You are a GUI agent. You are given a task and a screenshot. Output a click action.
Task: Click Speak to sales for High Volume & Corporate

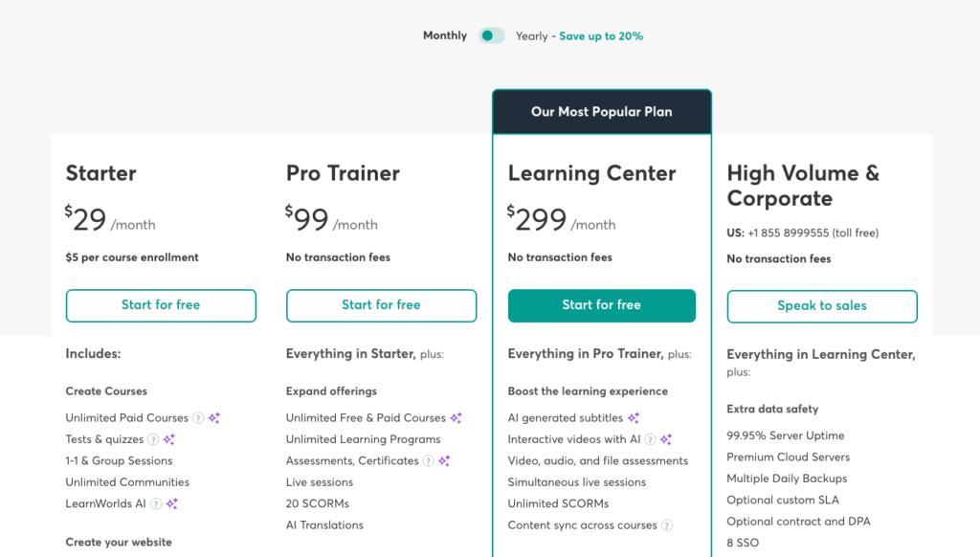pyautogui.click(x=821, y=305)
